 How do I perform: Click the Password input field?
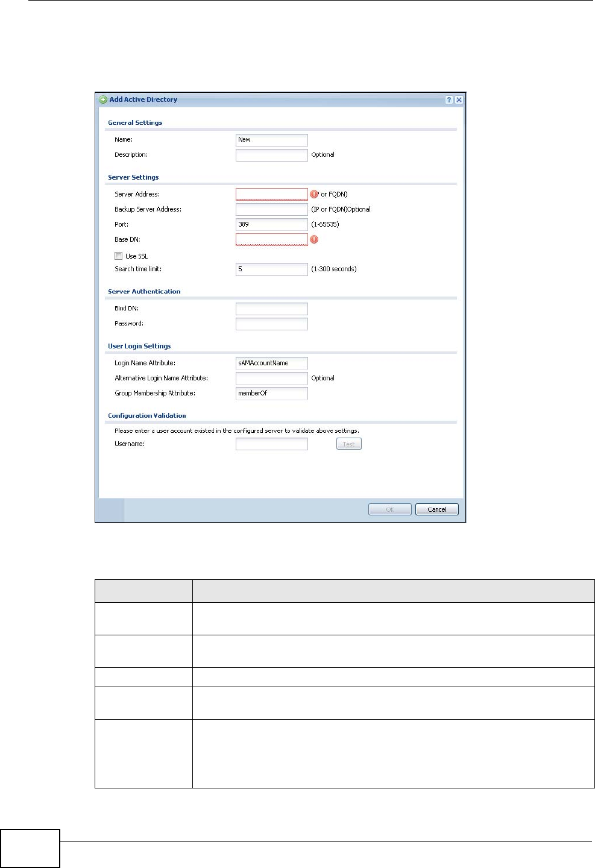click(x=272, y=324)
